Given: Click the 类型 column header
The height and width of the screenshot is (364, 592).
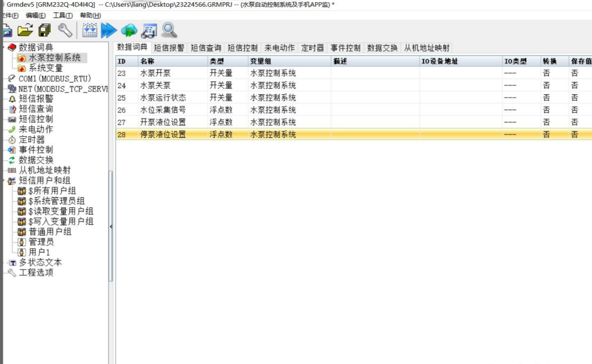Looking at the screenshot, I should 227,61.
